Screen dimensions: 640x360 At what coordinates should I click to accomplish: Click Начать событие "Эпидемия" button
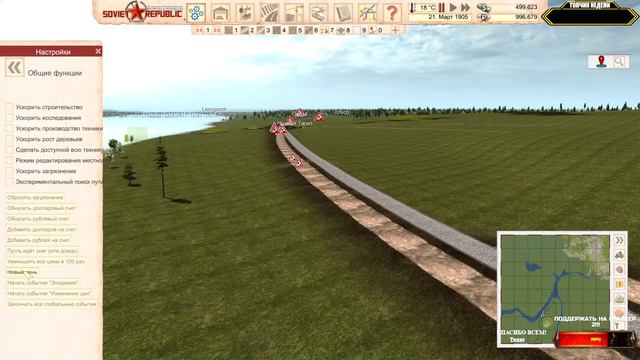(42, 282)
